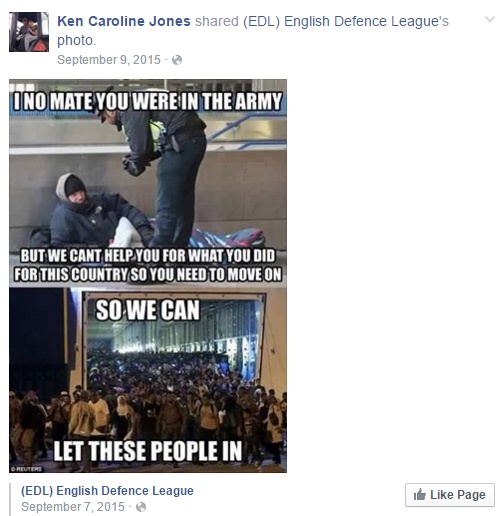Click the globe privacy icon beside September 7
This screenshot has width=504, height=516.
(x=141, y=507)
